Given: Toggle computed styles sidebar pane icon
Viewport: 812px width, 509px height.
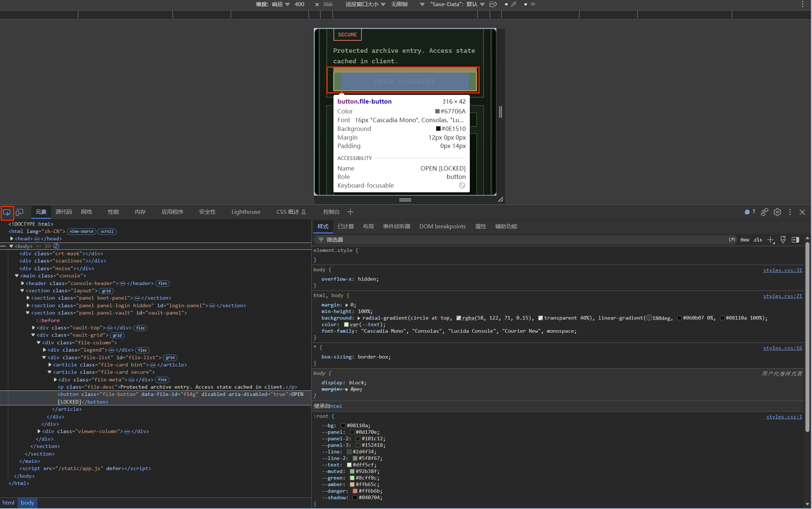Looking at the screenshot, I should (x=795, y=240).
